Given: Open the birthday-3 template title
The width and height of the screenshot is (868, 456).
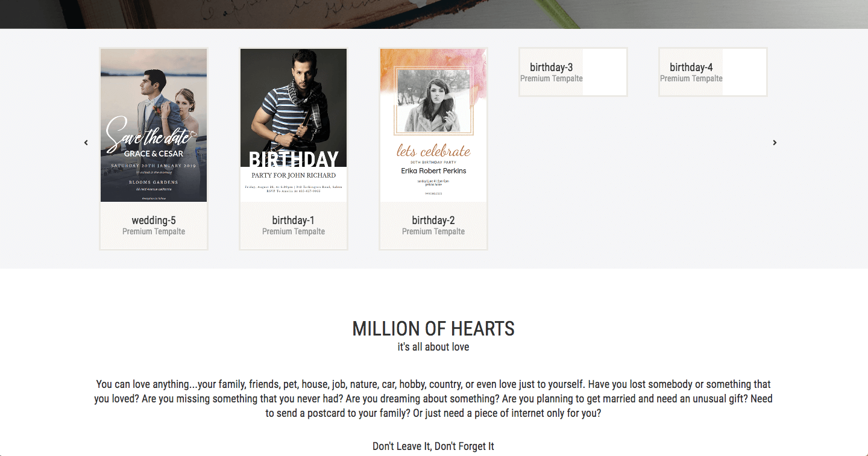Looking at the screenshot, I should [552, 67].
